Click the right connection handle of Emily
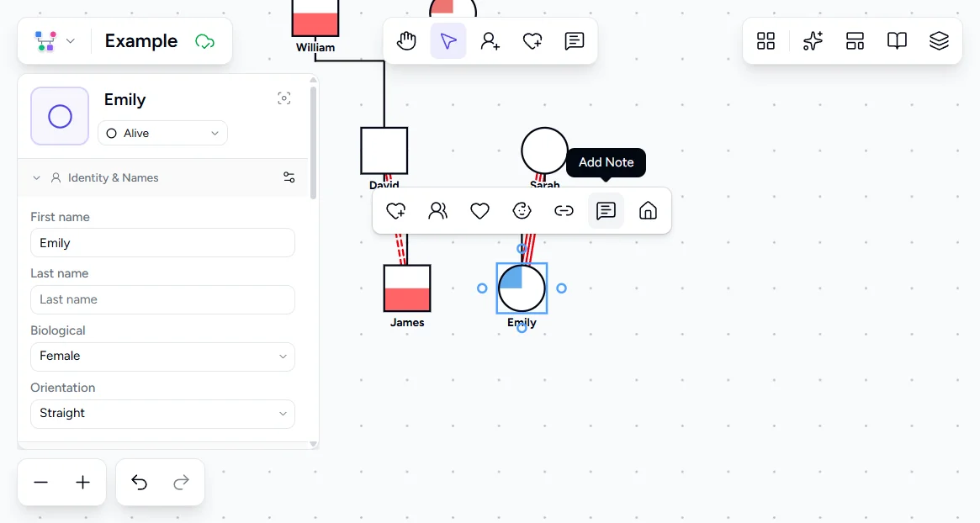The width and height of the screenshot is (980, 523). tap(561, 288)
